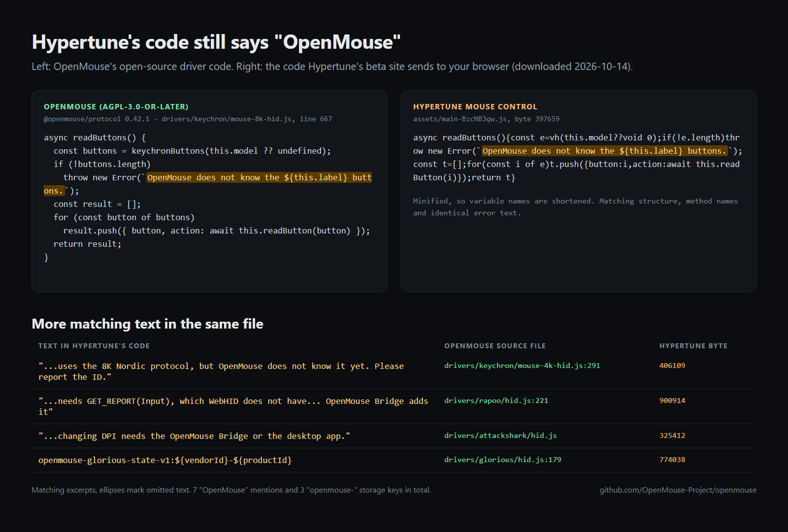Click the "Minified, so variable names are shortened" note

575,207
